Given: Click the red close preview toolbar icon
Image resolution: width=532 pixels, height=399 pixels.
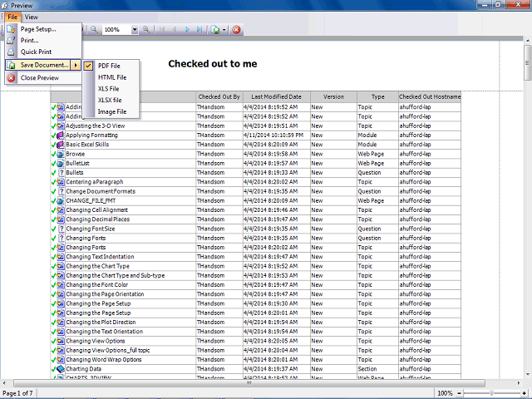Looking at the screenshot, I should coord(236,30).
